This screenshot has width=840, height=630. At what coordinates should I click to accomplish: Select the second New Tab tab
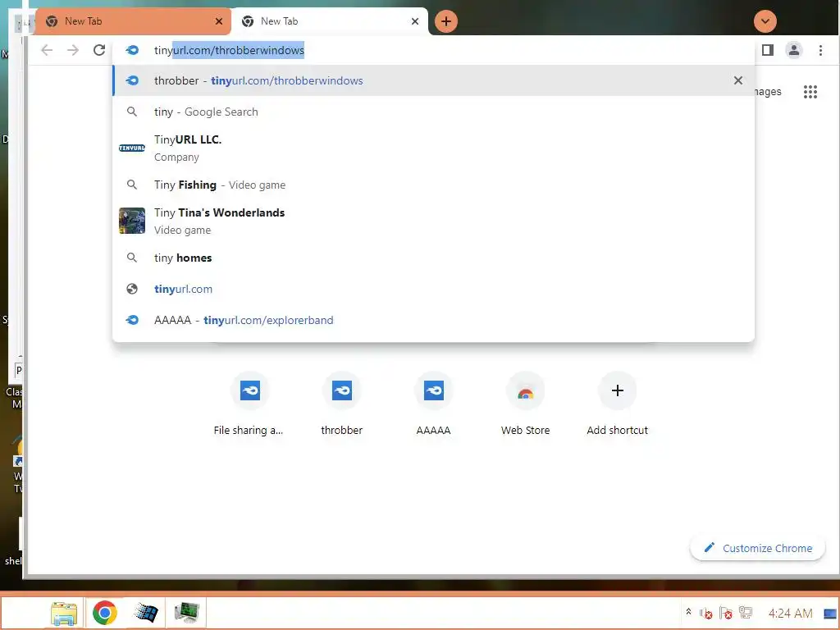click(330, 21)
